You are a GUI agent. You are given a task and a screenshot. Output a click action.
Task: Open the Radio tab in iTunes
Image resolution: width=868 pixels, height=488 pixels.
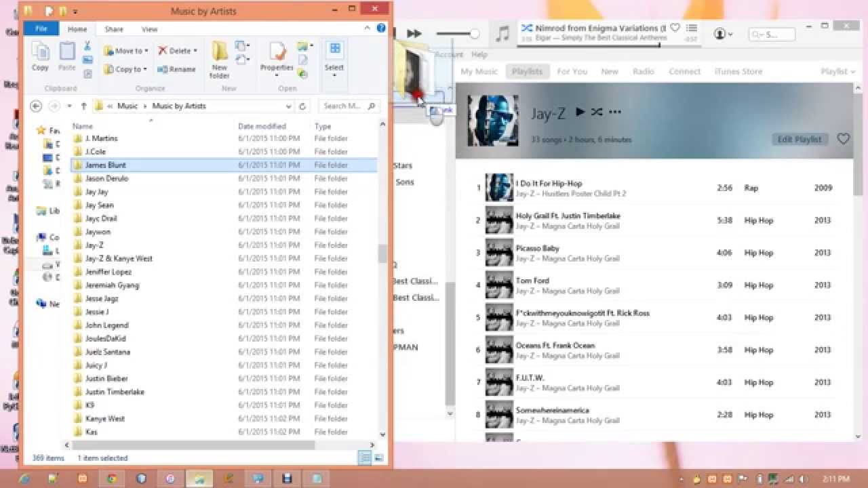click(644, 71)
